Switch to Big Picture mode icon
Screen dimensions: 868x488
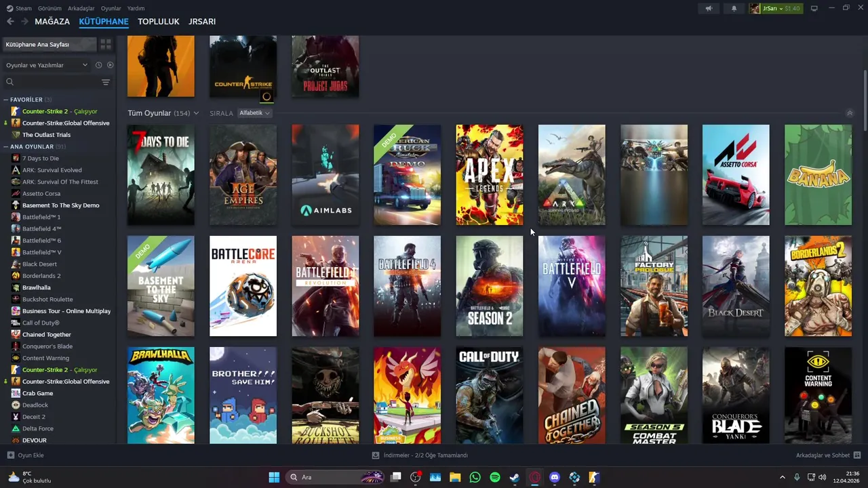coord(814,8)
